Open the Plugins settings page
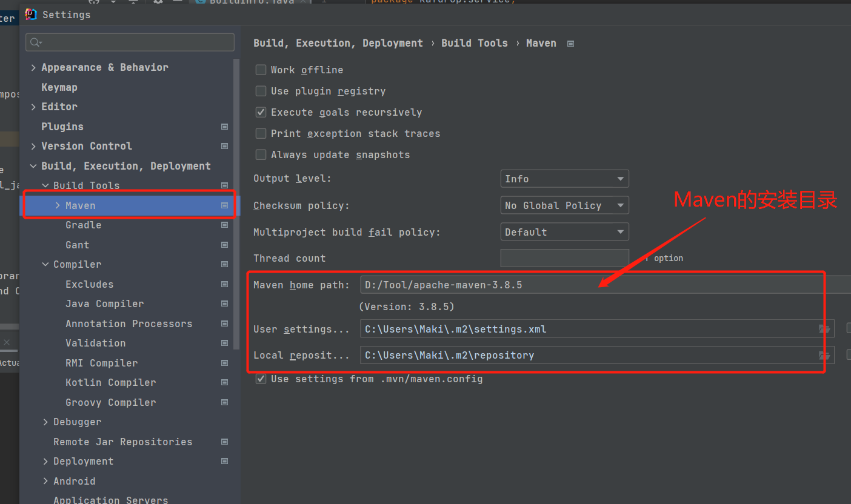This screenshot has width=851, height=504. [x=62, y=127]
